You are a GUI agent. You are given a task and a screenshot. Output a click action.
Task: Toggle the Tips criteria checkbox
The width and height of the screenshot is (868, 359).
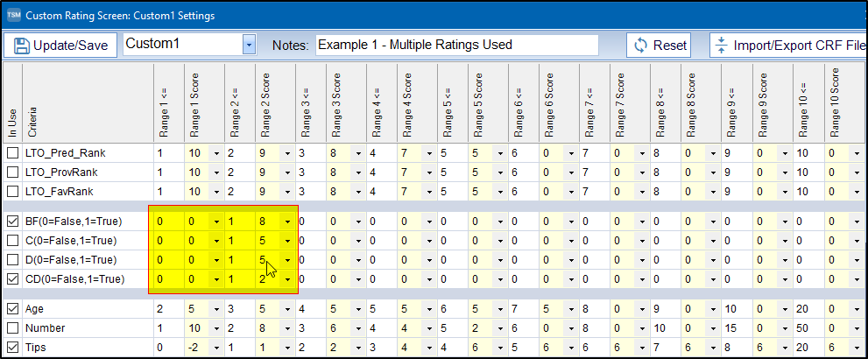[12, 348]
